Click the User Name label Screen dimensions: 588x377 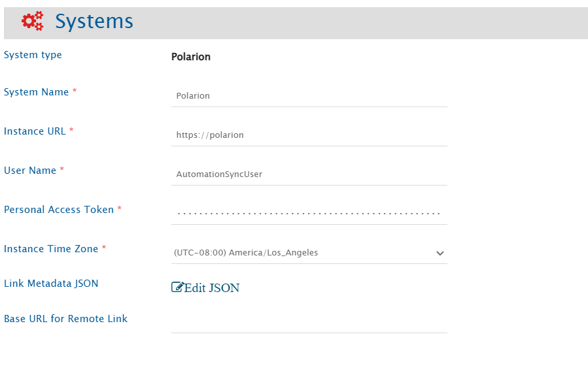pyautogui.click(x=30, y=171)
